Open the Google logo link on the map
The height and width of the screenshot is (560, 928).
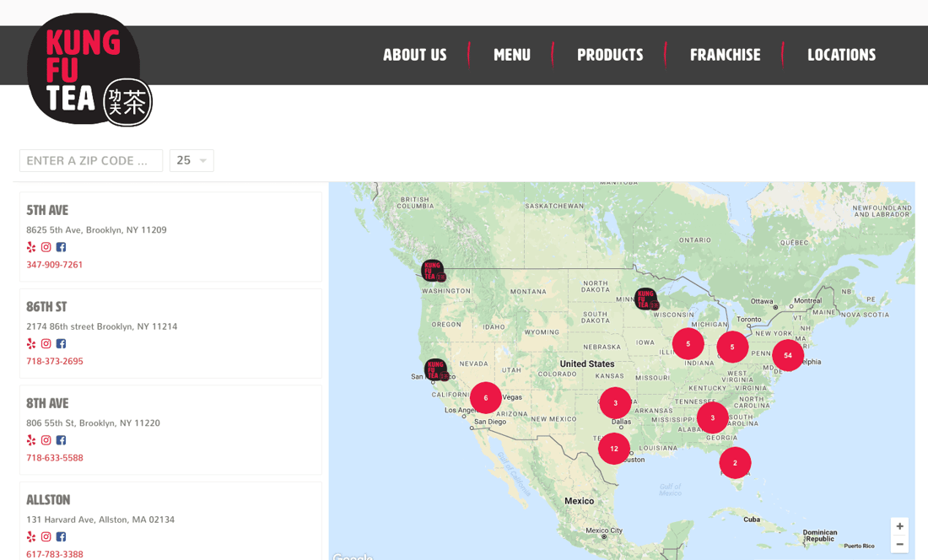[353, 555]
